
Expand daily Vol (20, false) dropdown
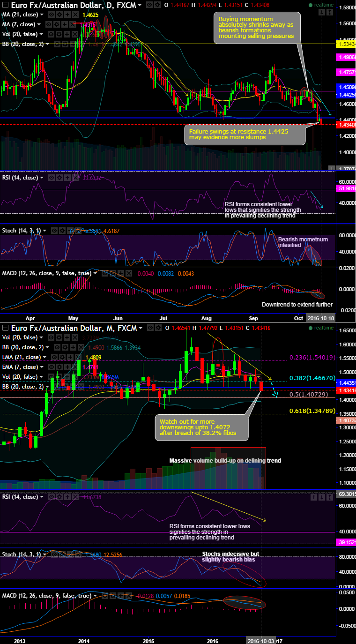click(41, 34)
